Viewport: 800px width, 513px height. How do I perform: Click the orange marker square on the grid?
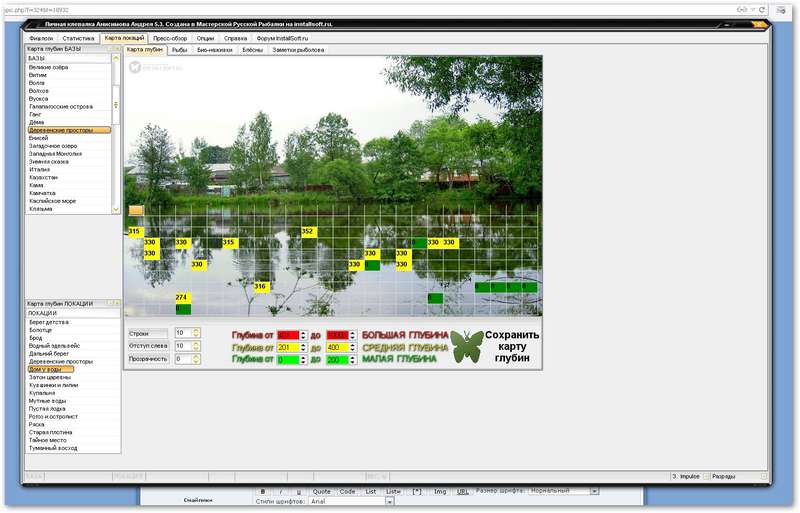(136, 210)
